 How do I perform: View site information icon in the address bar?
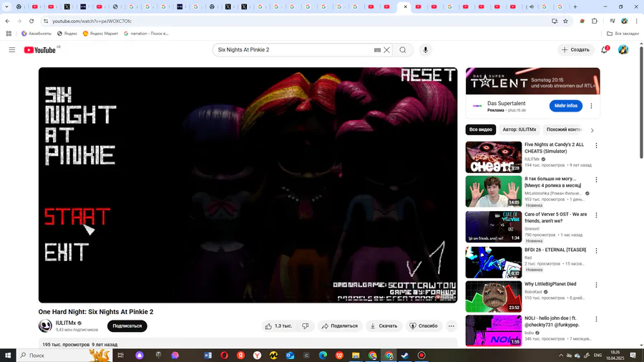coord(46,21)
